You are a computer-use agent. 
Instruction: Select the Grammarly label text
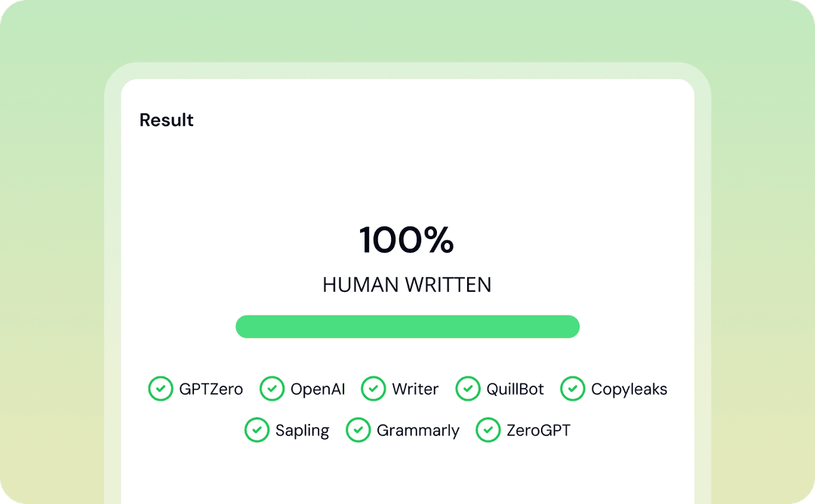pos(418,431)
